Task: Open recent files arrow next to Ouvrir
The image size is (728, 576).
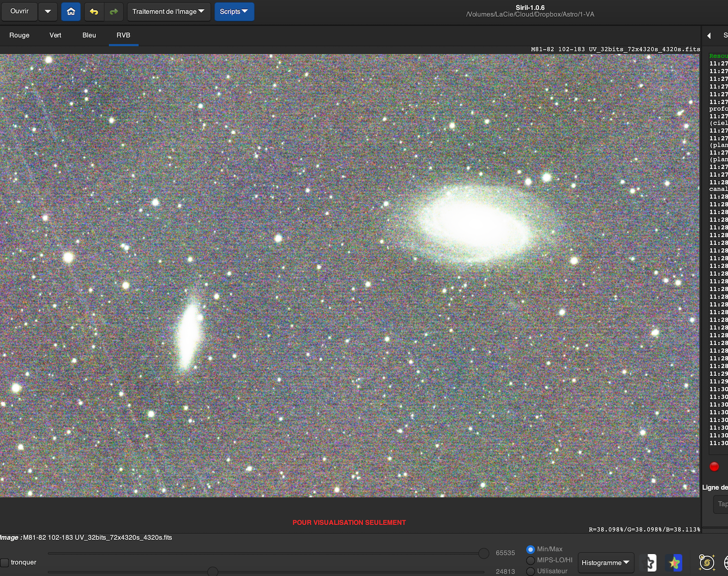Action: click(48, 11)
